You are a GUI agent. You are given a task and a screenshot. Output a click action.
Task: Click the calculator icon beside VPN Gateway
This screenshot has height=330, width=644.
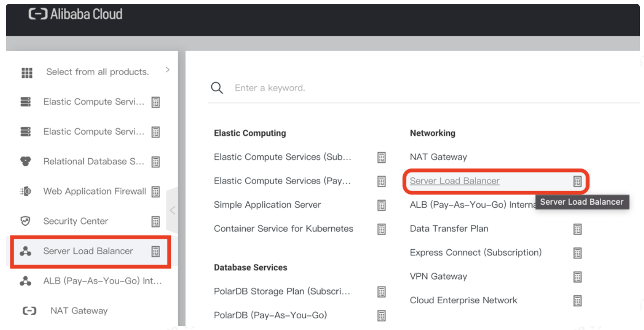(577, 276)
